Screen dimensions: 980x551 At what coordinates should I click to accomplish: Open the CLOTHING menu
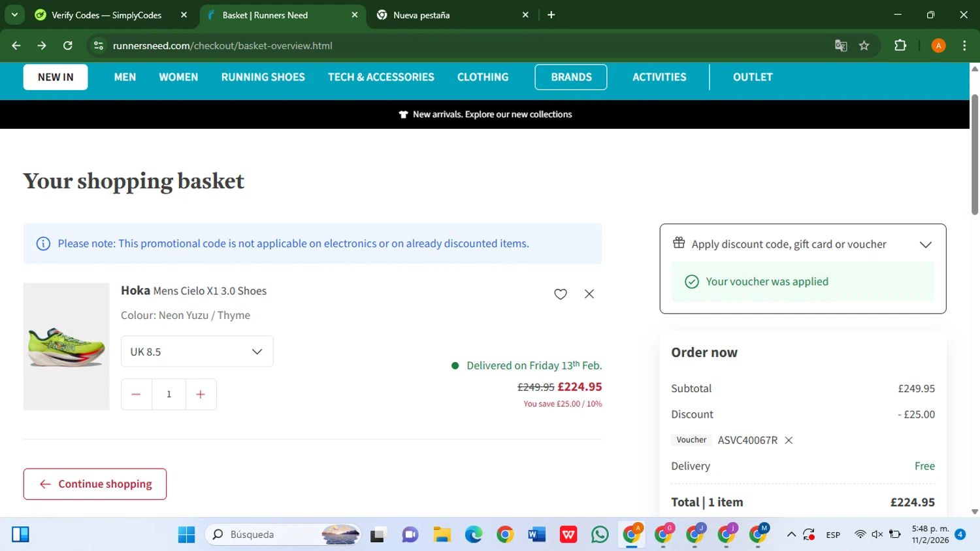[x=483, y=77]
